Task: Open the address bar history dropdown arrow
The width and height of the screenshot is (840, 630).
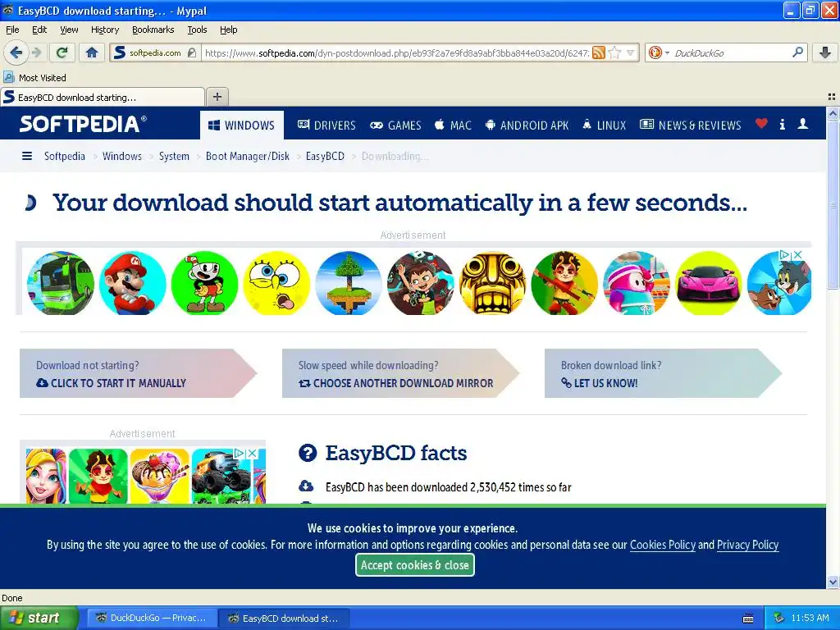Action: pos(631,52)
